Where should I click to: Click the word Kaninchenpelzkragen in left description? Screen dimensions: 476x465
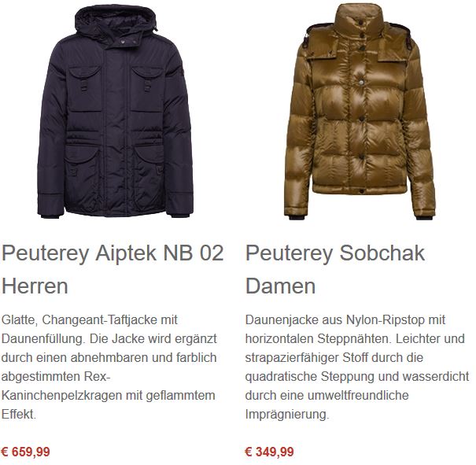[61, 396]
